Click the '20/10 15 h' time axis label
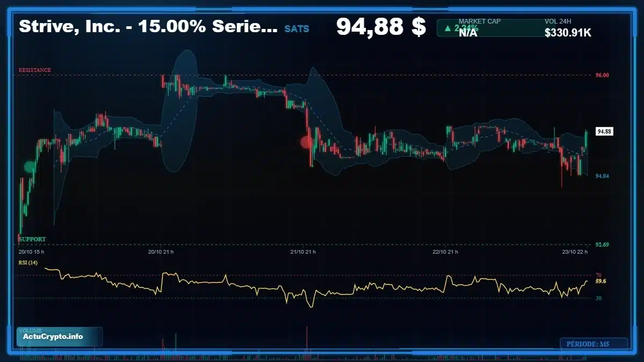The image size is (644, 362). [32, 252]
